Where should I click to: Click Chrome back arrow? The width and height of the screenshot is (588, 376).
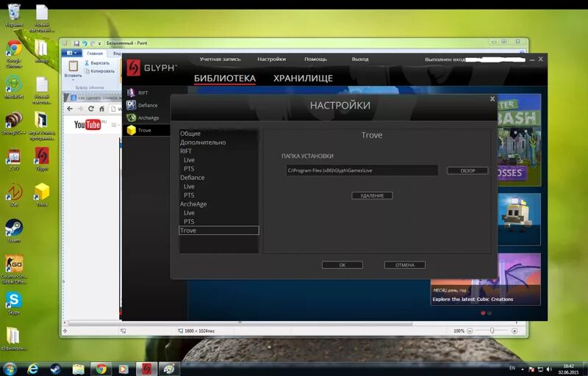[x=70, y=109]
